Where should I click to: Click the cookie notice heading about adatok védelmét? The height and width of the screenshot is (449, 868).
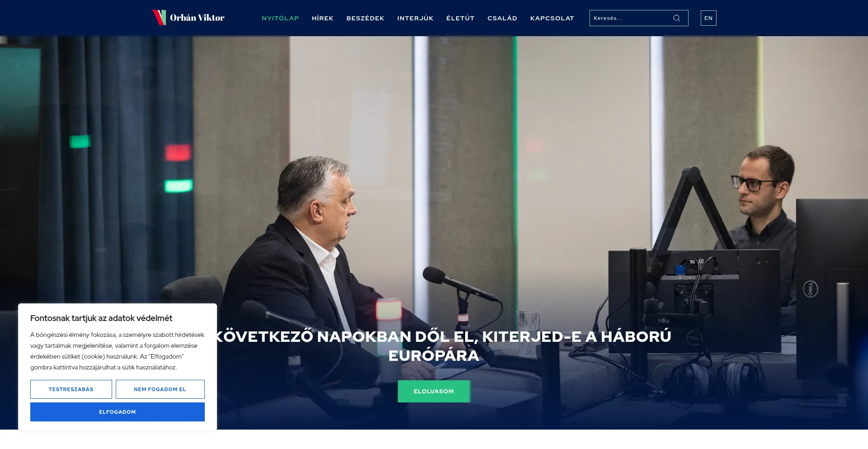(101, 318)
